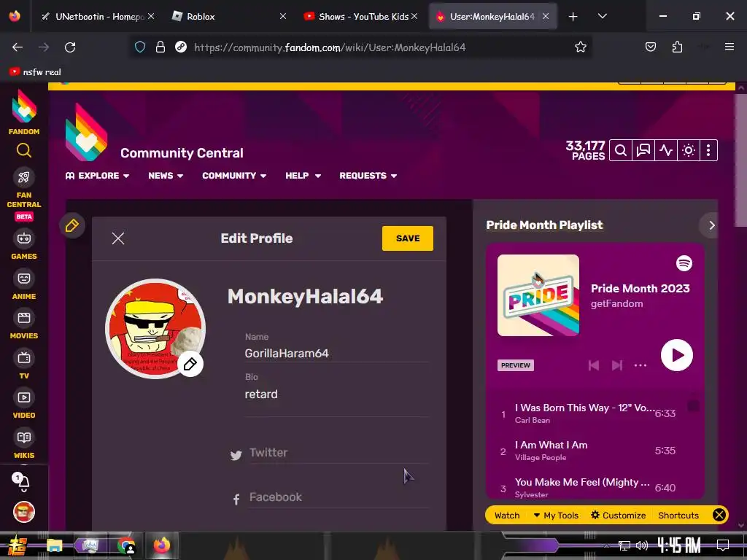Image resolution: width=747 pixels, height=560 pixels.
Task: Expand the Community dropdown menu
Action: 234,176
